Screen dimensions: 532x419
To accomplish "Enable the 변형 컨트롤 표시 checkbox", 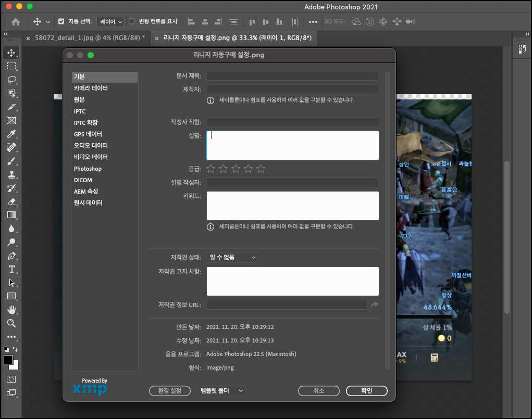I will [132, 21].
